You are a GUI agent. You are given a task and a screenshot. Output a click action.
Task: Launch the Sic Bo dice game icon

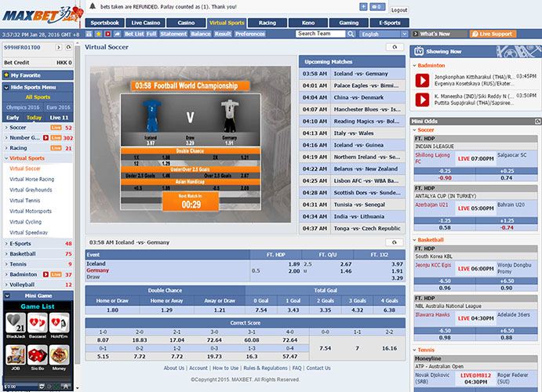click(x=38, y=354)
